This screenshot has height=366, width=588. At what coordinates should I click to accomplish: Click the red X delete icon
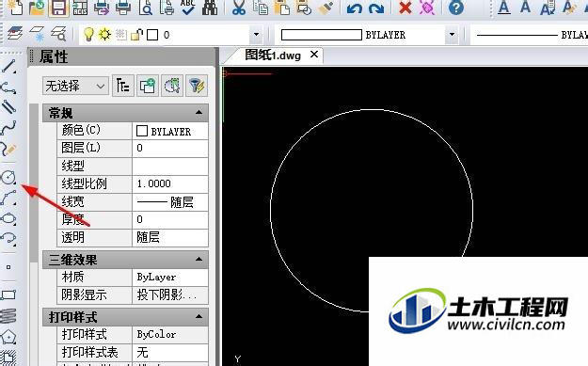point(405,8)
